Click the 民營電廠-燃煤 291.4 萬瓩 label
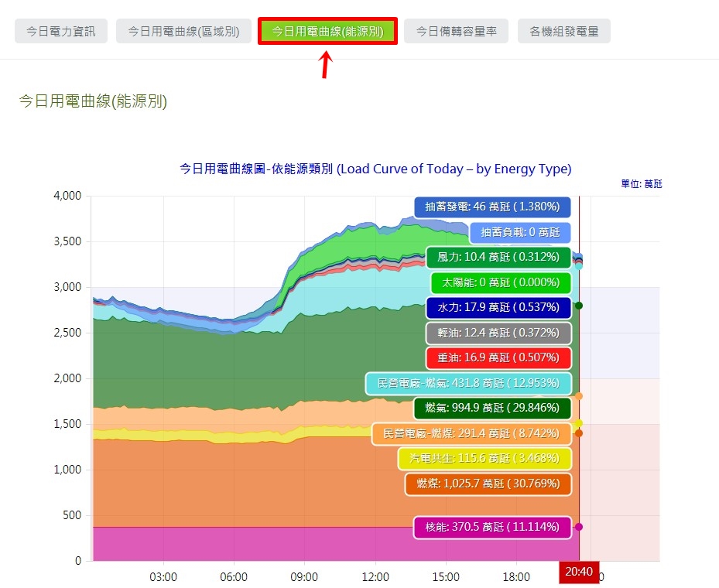Screen dimensions: 719x588 pyautogui.click(x=471, y=433)
